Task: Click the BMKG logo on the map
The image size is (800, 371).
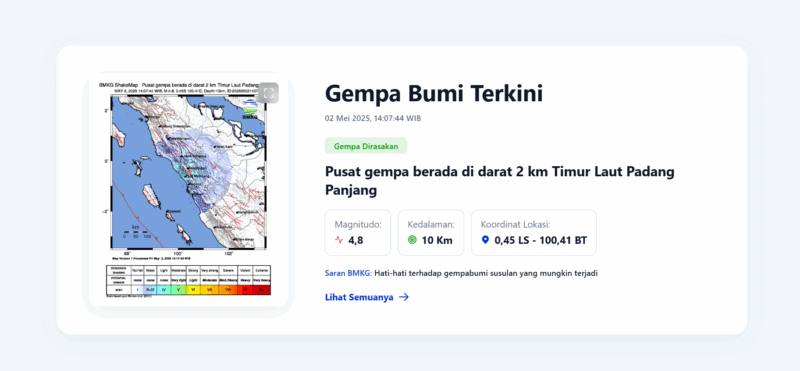Action: [x=250, y=109]
